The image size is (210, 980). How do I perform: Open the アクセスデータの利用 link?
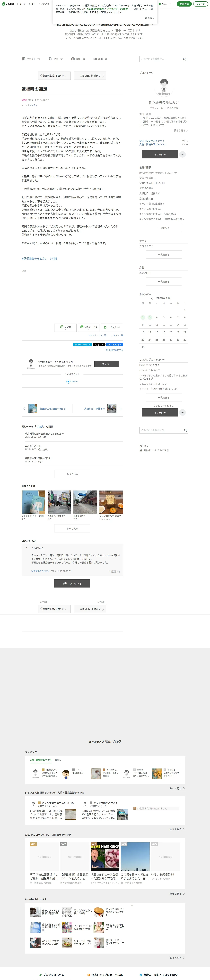point(117,9)
